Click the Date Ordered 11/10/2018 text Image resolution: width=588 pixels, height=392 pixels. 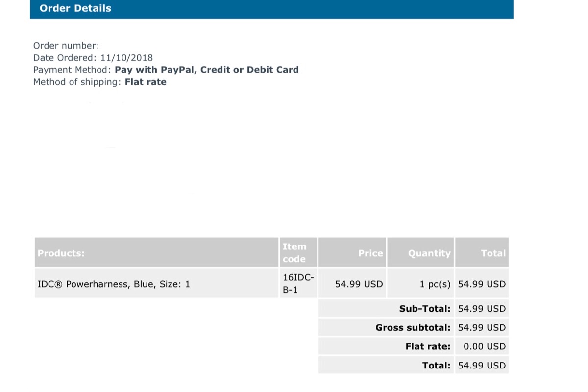[x=93, y=58]
